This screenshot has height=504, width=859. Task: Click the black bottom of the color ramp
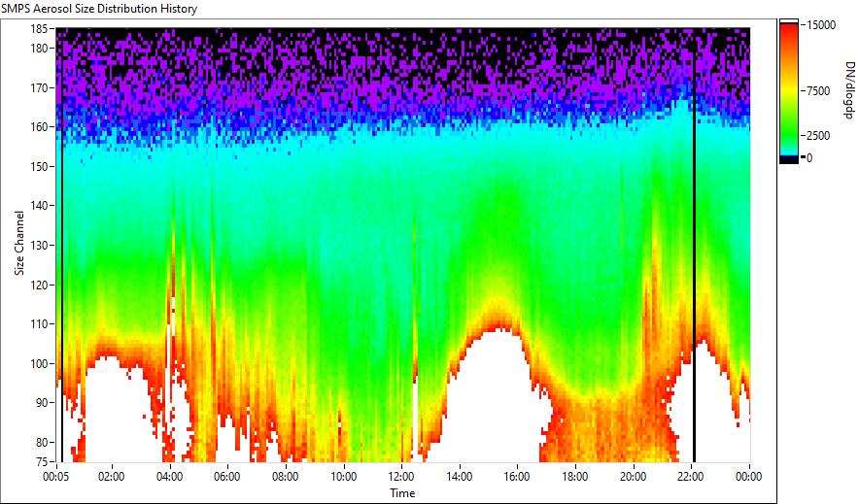coord(789,160)
